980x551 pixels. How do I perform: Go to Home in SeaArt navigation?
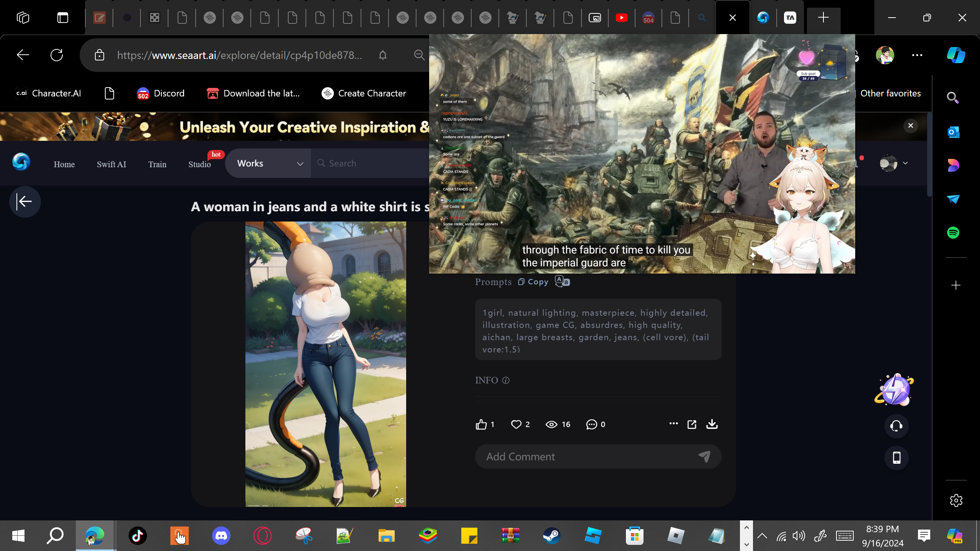click(64, 164)
